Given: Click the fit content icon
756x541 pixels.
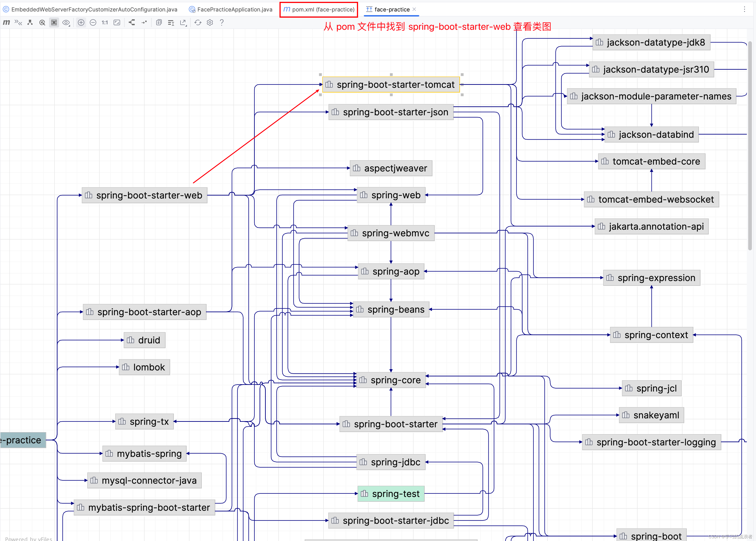Looking at the screenshot, I should point(117,23).
